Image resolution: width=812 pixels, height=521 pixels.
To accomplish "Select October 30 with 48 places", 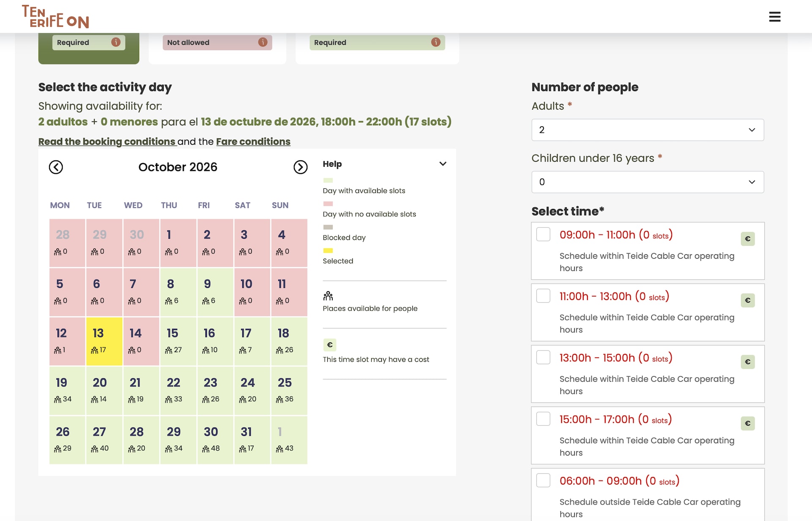I will [215, 440].
